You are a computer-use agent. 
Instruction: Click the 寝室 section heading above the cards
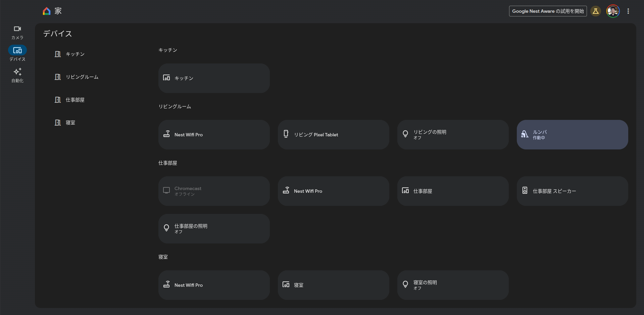coord(163,257)
